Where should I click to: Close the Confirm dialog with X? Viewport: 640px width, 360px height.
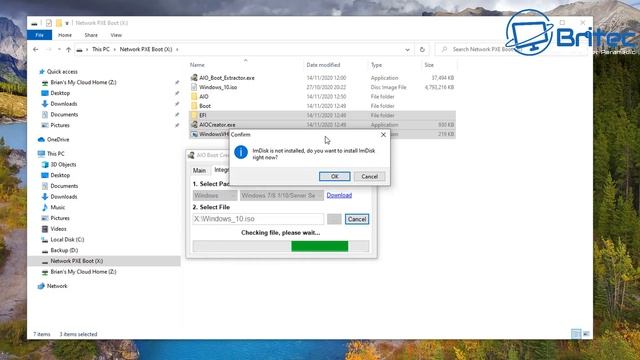click(383, 134)
